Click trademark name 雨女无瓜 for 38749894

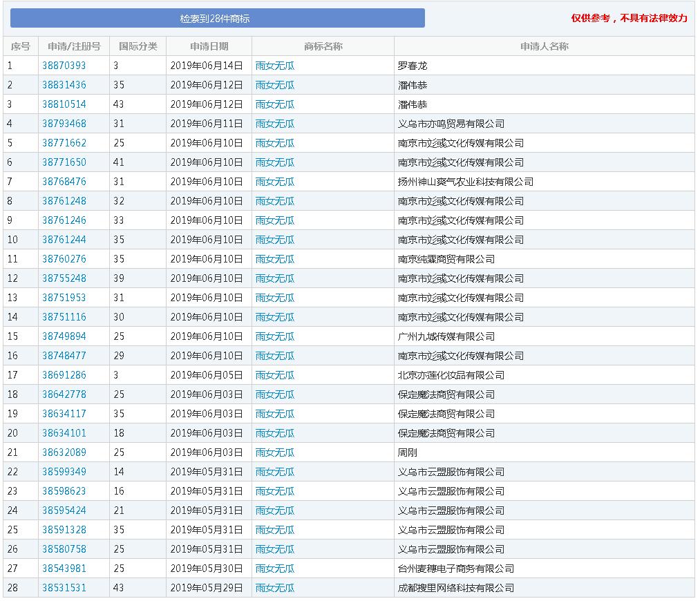click(x=275, y=336)
